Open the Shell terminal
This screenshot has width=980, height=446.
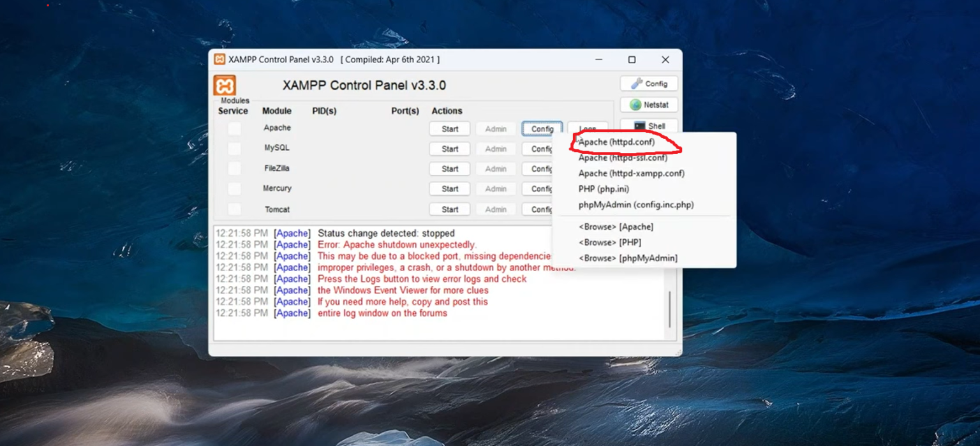648,126
